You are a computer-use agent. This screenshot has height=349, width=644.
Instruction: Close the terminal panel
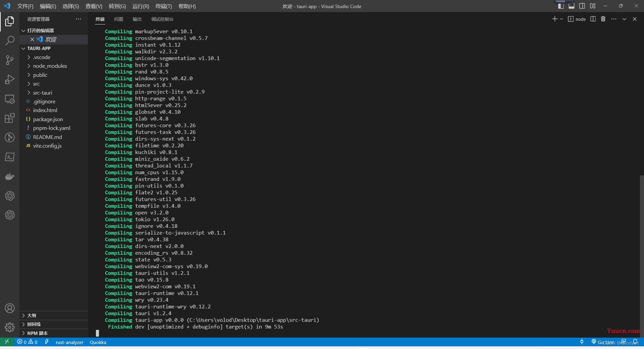[x=635, y=19]
